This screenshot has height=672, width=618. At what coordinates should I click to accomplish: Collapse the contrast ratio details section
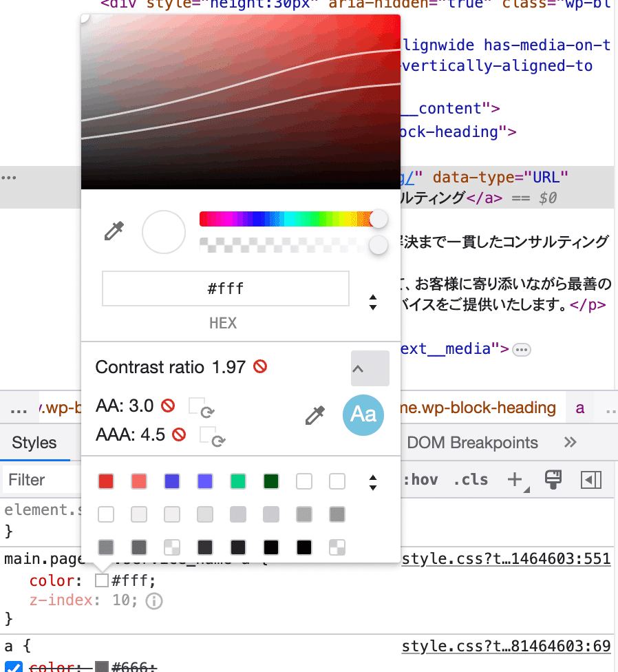(x=370, y=368)
